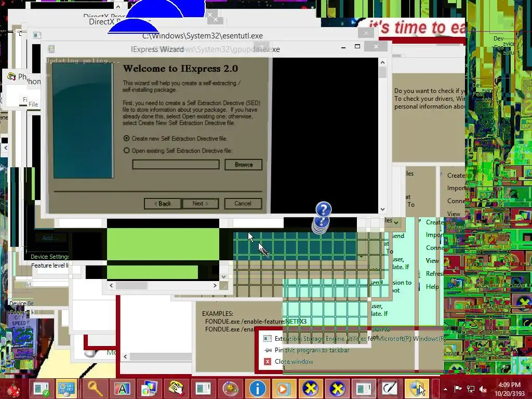This screenshot has height=399, width=532.
Task: Click the 'Feature level li' text
Action: pyautogui.click(x=50, y=265)
